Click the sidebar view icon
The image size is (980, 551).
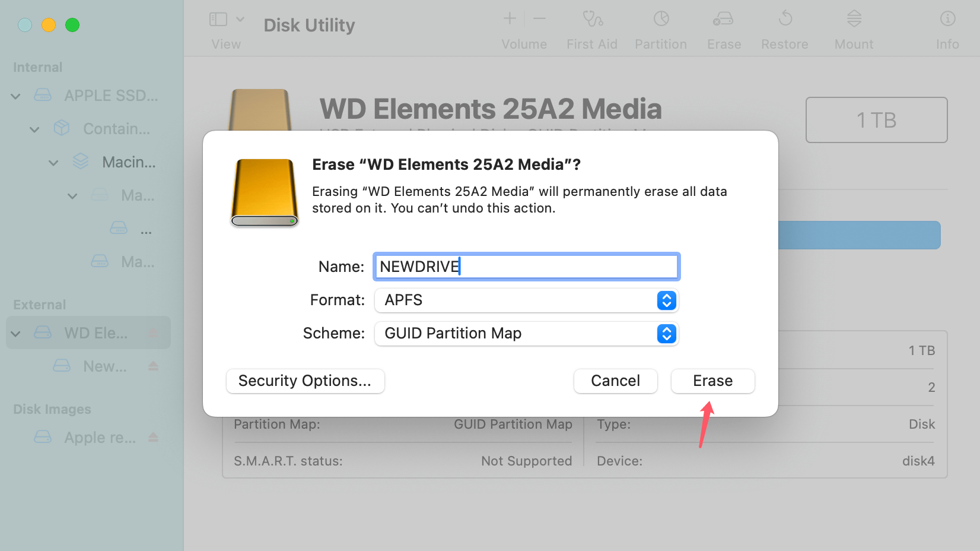pyautogui.click(x=218, y=18)
